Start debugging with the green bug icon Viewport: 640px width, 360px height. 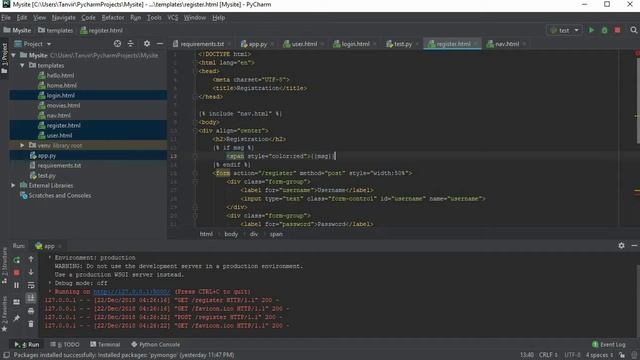point(604,30)
